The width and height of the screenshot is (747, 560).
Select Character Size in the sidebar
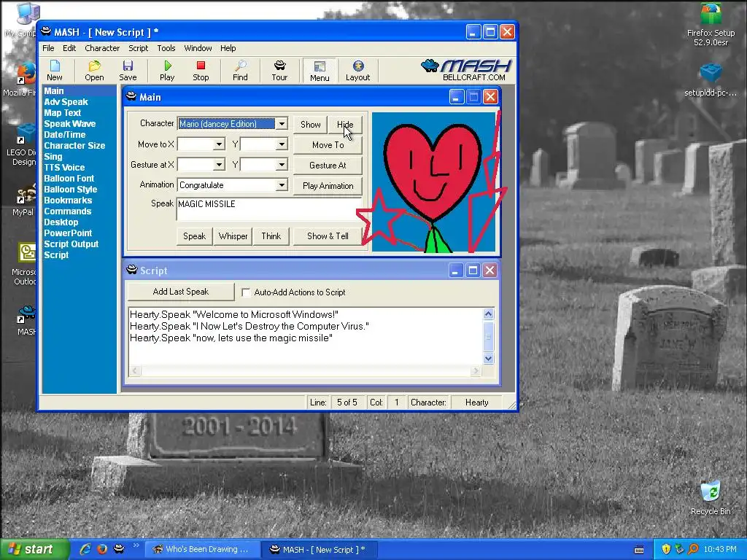tap(74, 146)
